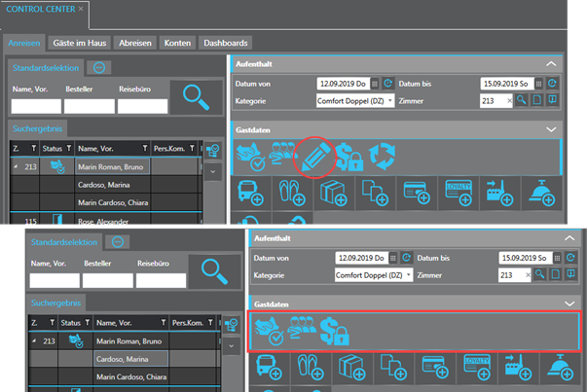Collapse the upper Aufenthalt section chevron
Screen dimensions: 587x392
[x=551, y=62]
